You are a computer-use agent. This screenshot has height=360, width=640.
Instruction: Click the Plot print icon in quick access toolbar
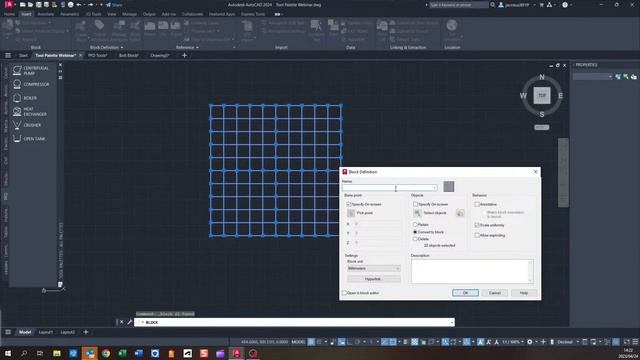(x=71, y=5)
